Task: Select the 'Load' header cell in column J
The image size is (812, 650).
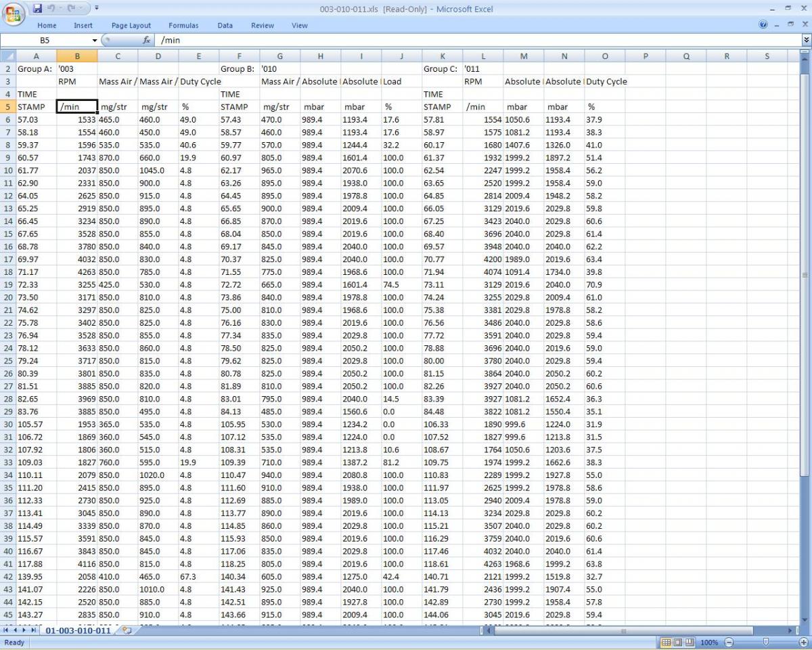Action: point(401,82)
